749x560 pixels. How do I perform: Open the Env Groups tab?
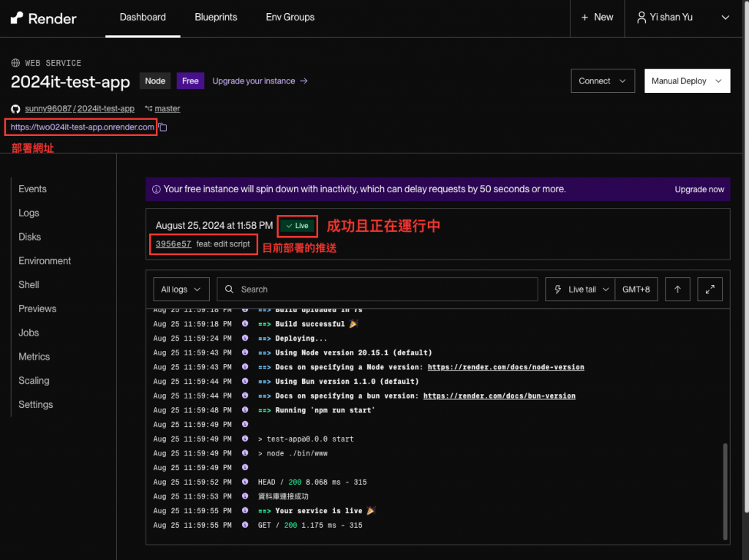click(290, 18)
